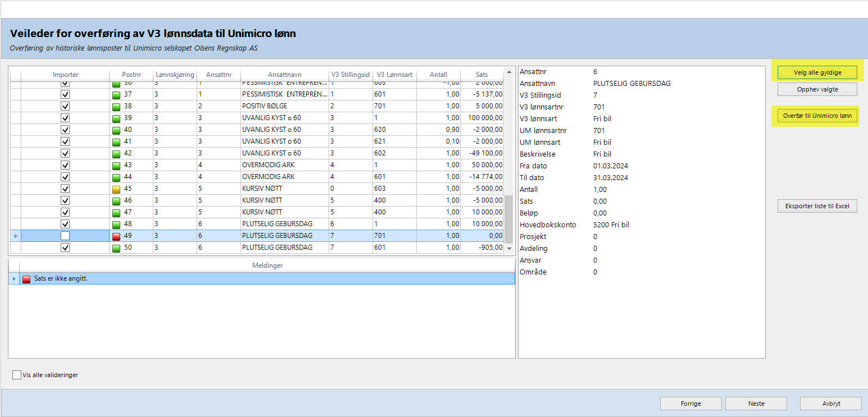868x417 pixels.
Task: Click green status icon on row 38
Action: pyautogui.click(x=116, y=106)
